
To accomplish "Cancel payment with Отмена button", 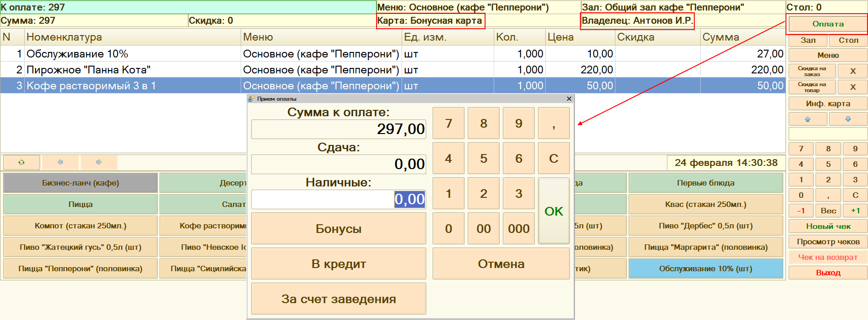I will tap(501, 264).
